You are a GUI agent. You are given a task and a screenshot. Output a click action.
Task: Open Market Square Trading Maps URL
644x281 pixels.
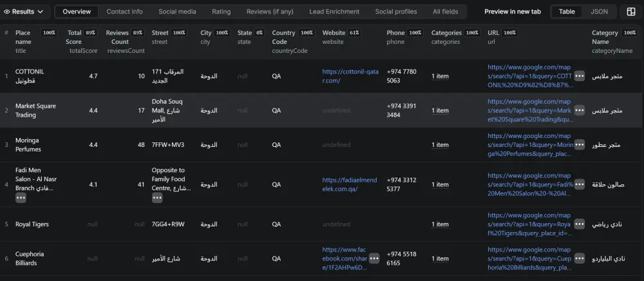(530, 110)
